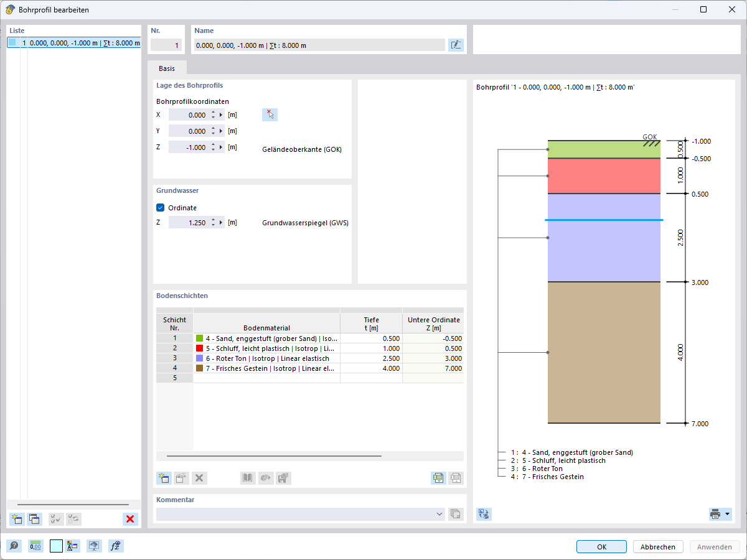Toggle the Ordinate groundwater checkbox
Image resolution: width=747 pixels, height=560 pixels.
point(161,208)
